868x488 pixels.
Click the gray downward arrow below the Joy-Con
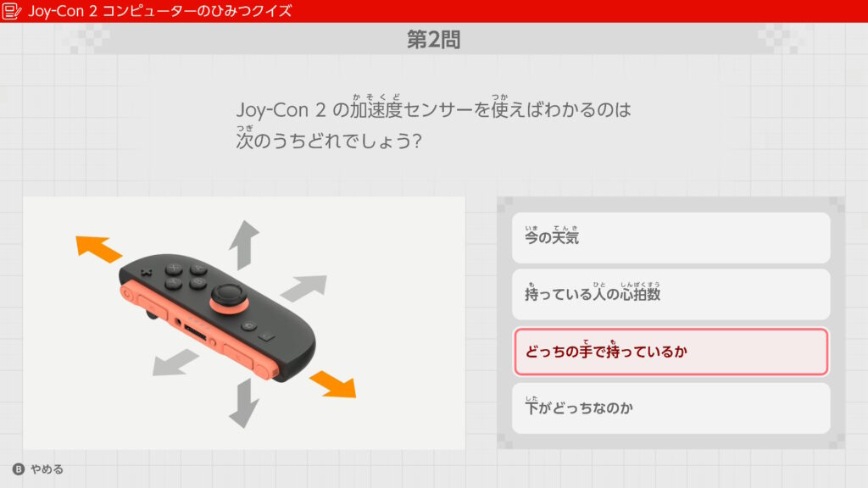click(x=243, y=403)
